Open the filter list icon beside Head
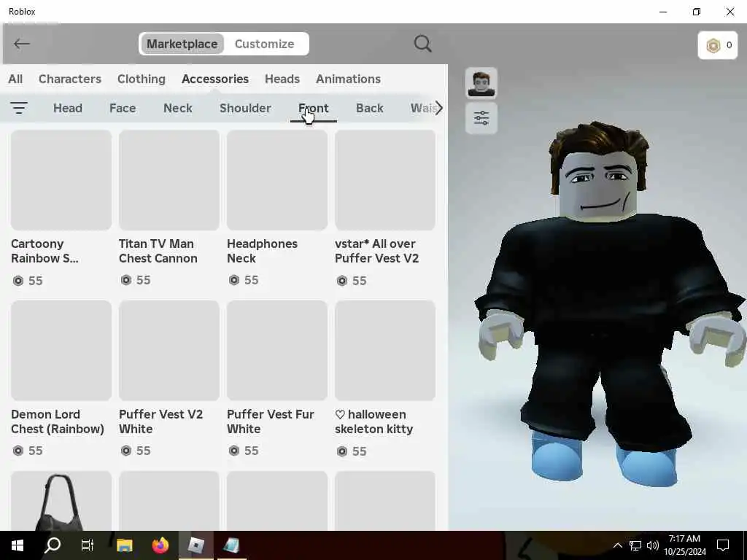 tap(19, 108)
